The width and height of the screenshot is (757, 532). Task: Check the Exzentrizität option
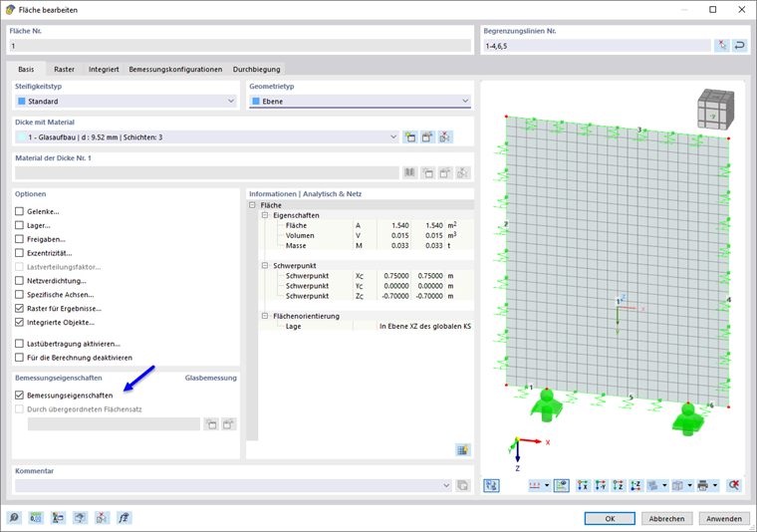pos(19,252)
